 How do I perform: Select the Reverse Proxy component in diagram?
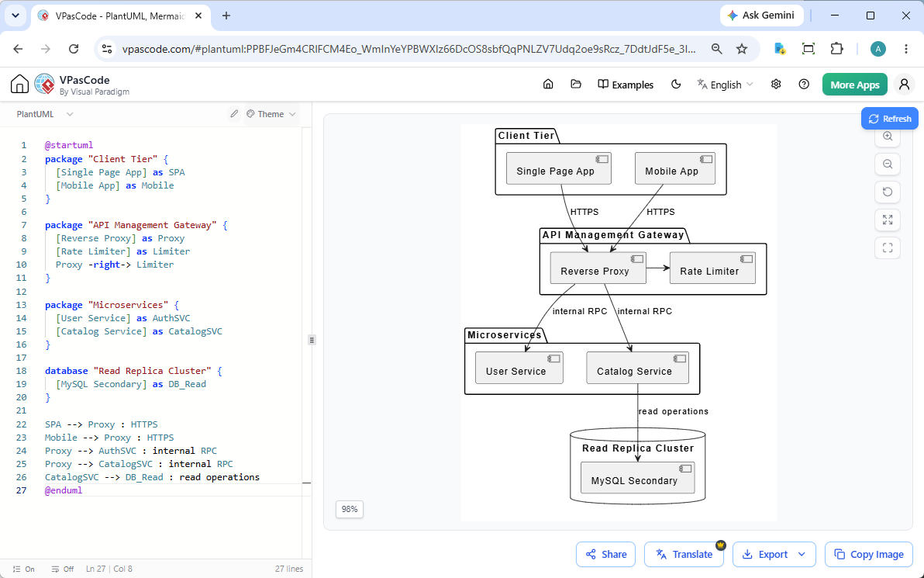[598, 268]
